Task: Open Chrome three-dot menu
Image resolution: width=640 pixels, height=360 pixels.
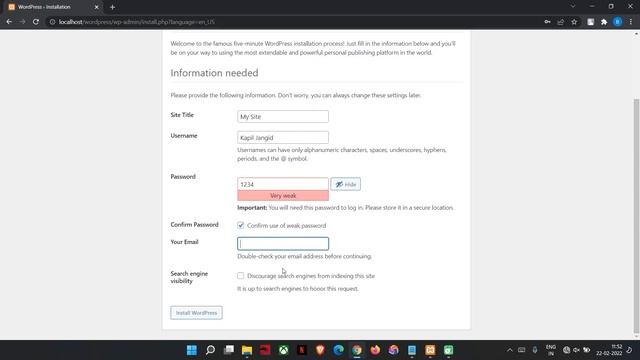Action: point(631,22)
